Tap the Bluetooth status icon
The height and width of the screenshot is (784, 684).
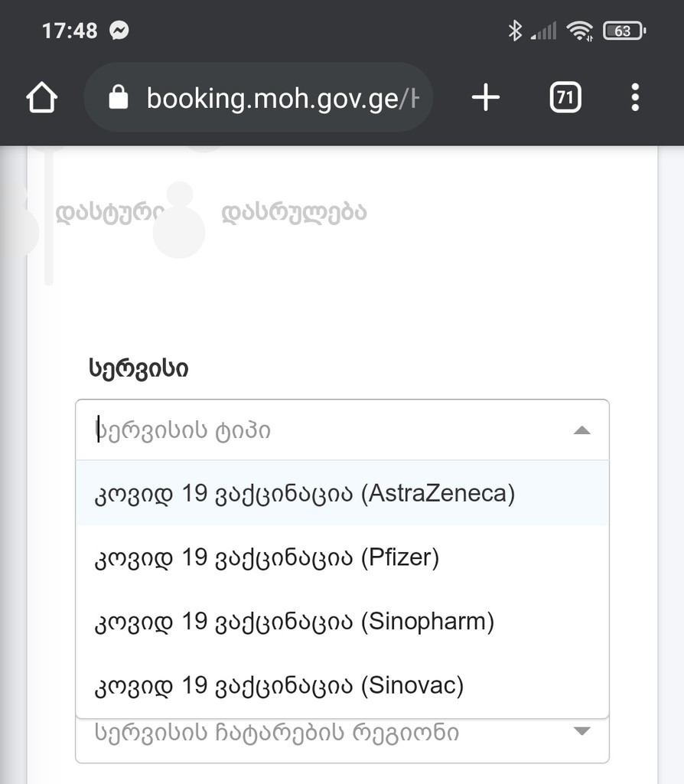tap(515, 31)
